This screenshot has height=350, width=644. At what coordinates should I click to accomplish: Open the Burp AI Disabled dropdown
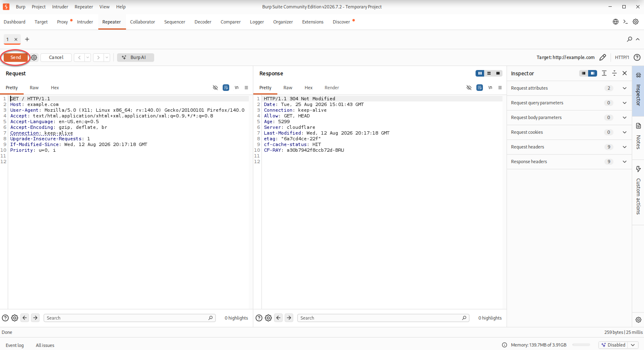click(x=618, y=345)
